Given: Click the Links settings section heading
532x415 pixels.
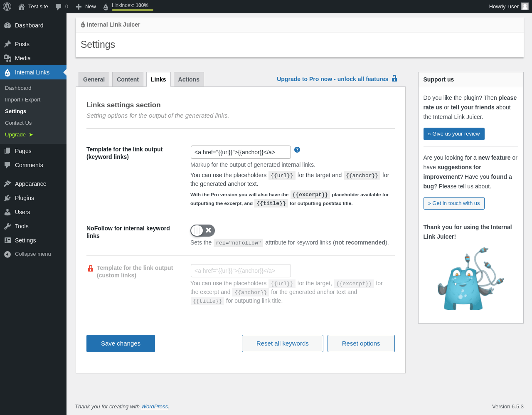Looking at the screenshot, I should (x=123, y=105).
